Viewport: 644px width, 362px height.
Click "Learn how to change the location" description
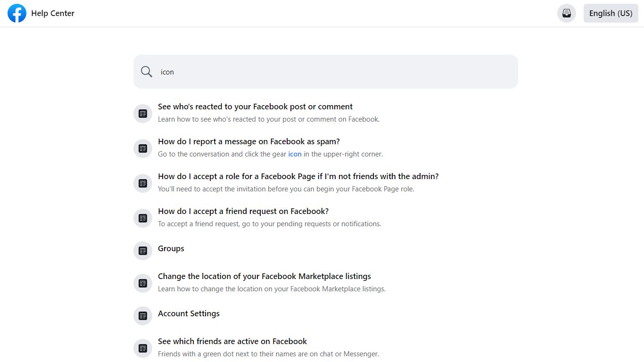click(272, 289)
